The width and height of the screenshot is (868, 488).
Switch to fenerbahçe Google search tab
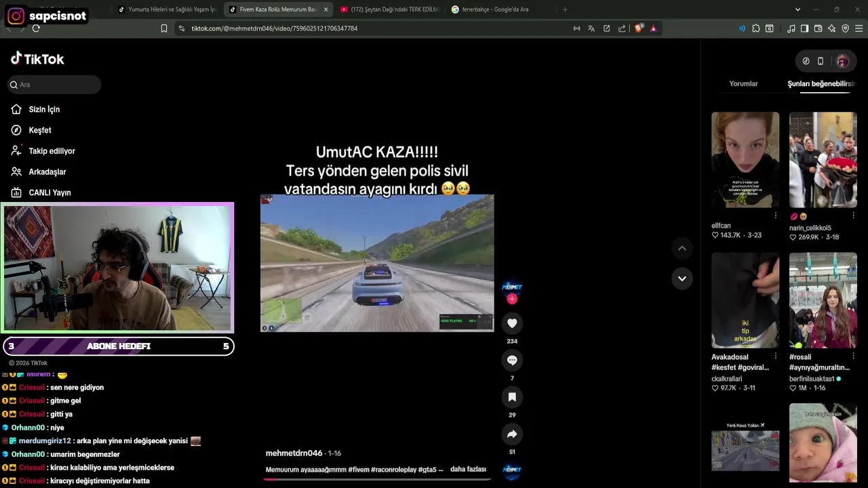coord(500,9)
